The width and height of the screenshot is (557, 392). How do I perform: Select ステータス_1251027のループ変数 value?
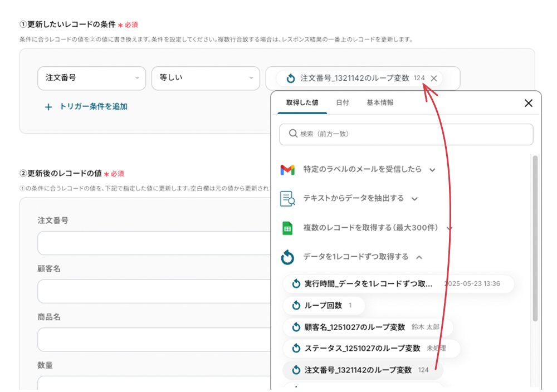pyautogui.click(x=362, y=349)
